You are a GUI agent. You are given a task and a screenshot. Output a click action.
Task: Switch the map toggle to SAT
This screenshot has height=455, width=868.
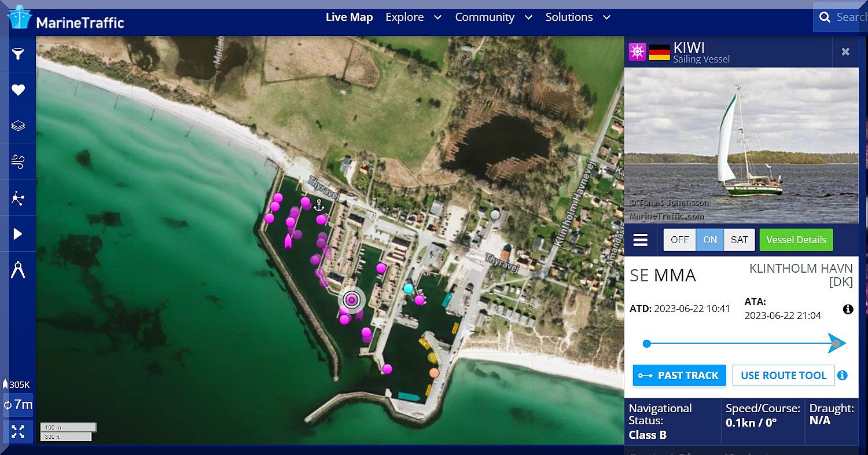tap(739, 240)
